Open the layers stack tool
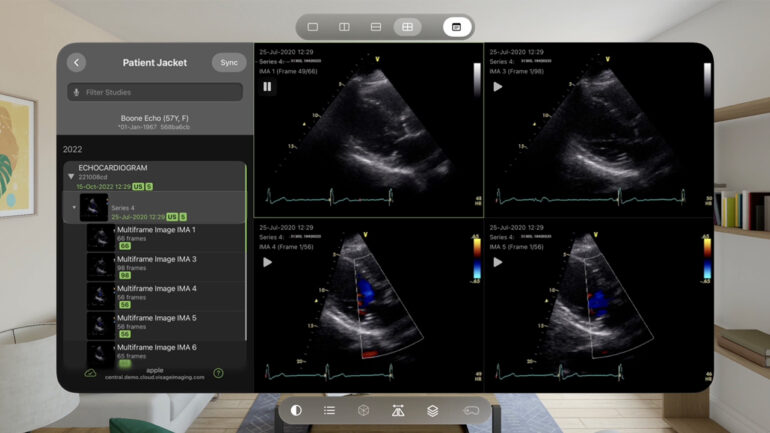This screenshot has width=770, height=433. click(432, 410)
